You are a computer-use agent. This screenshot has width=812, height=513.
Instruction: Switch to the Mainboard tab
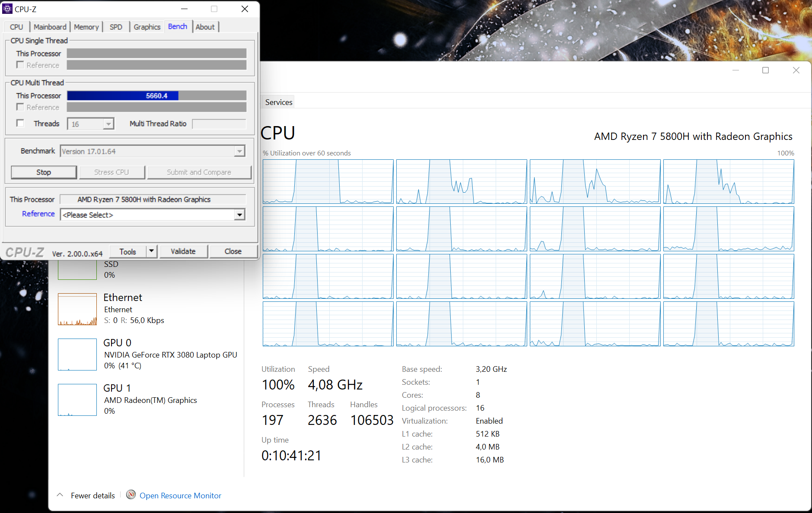[x=50, y=27]
